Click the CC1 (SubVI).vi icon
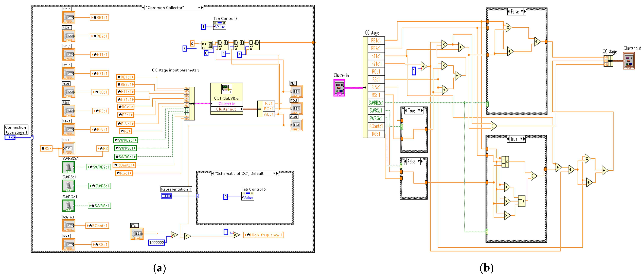Image resolution: width=644 pixels, height=277 pixels. 227,89
